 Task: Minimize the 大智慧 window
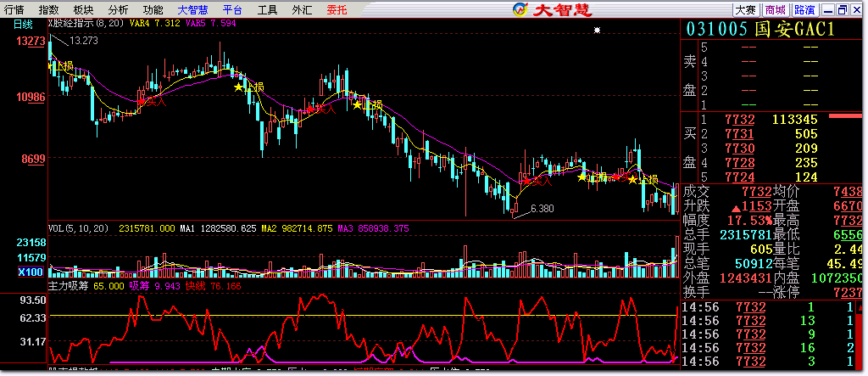829,9
